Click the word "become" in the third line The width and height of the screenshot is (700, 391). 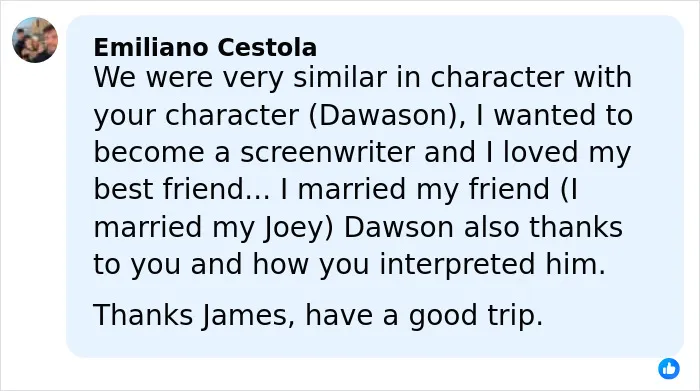click(149, 152)
